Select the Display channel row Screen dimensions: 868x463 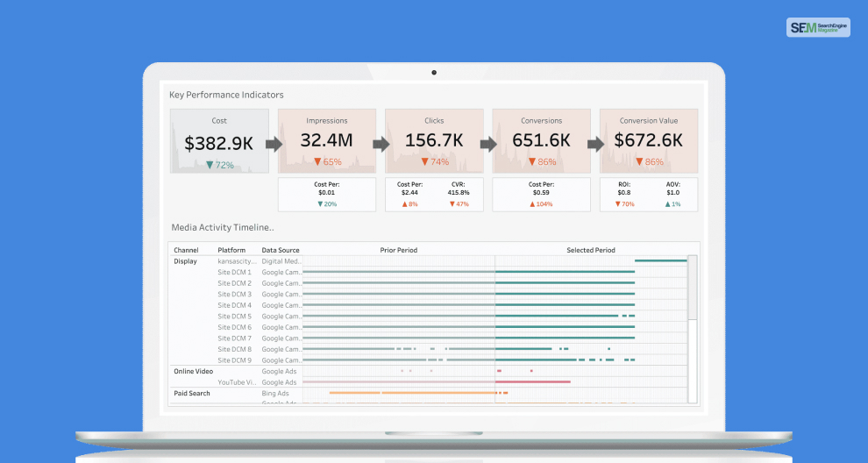pyautogui.click(x=186, y=261)
